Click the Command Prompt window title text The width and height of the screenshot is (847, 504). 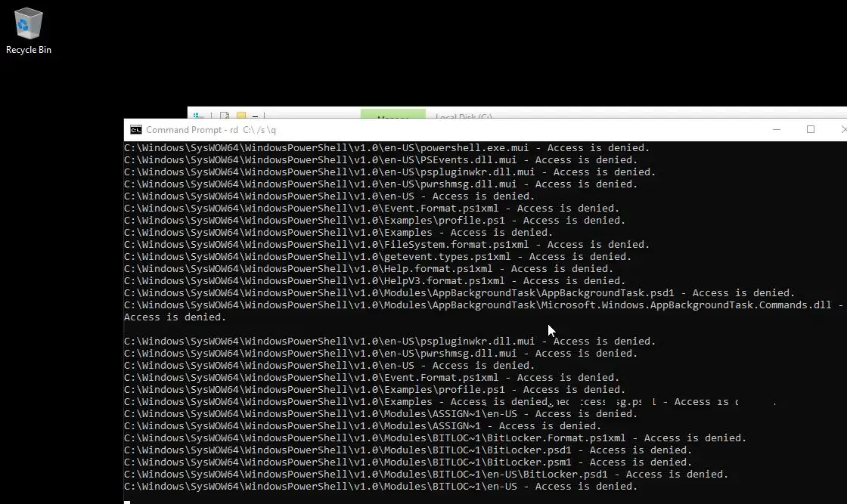coord(211,130)
